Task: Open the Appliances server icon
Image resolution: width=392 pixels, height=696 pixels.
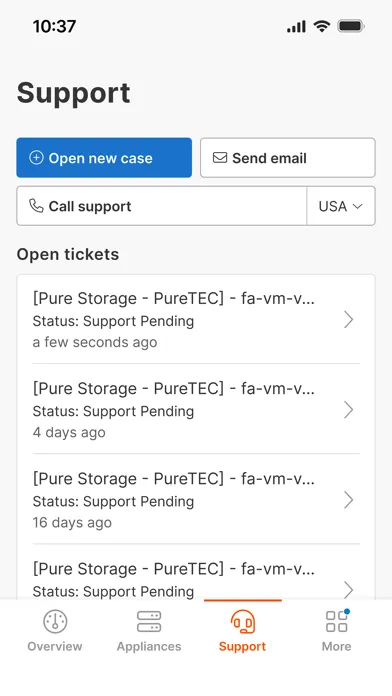Action: [149, 621]
